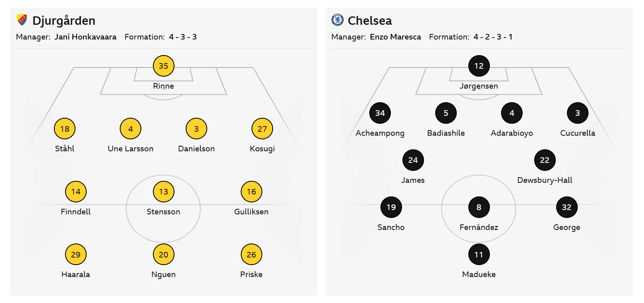The width and height of the screenshot is (644, 303).
Task: Click manager name Jani Honkavaara
Action: (x=85, y=37)
